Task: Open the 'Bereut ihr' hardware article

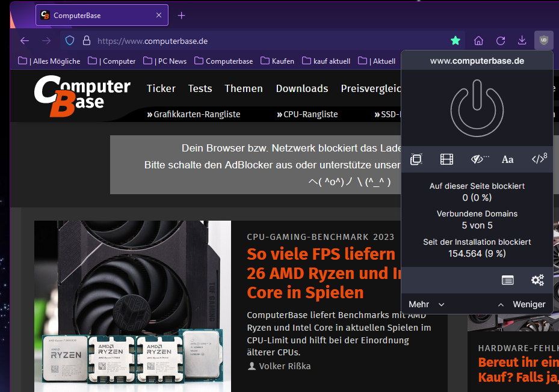Action: coord(518,370)
